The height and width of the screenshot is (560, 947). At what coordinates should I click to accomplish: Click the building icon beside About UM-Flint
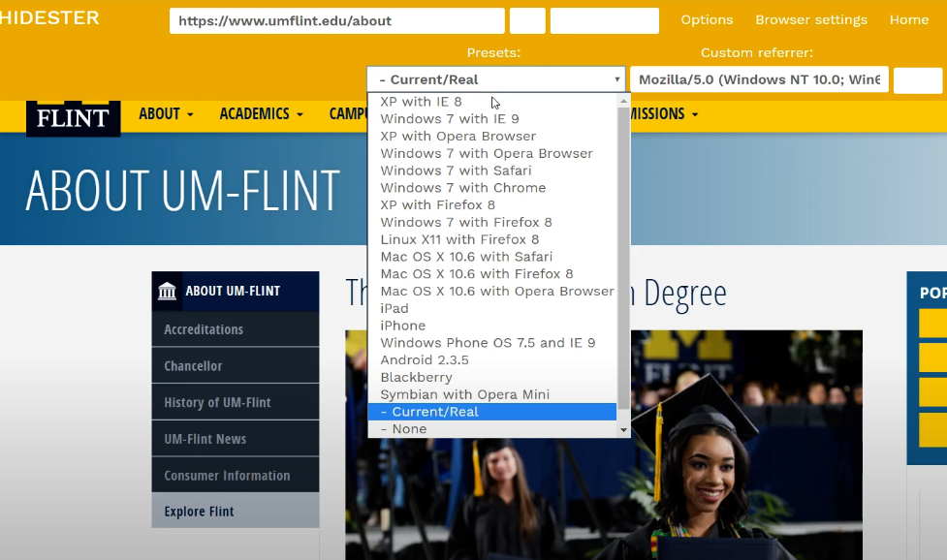tap(167, 291)
